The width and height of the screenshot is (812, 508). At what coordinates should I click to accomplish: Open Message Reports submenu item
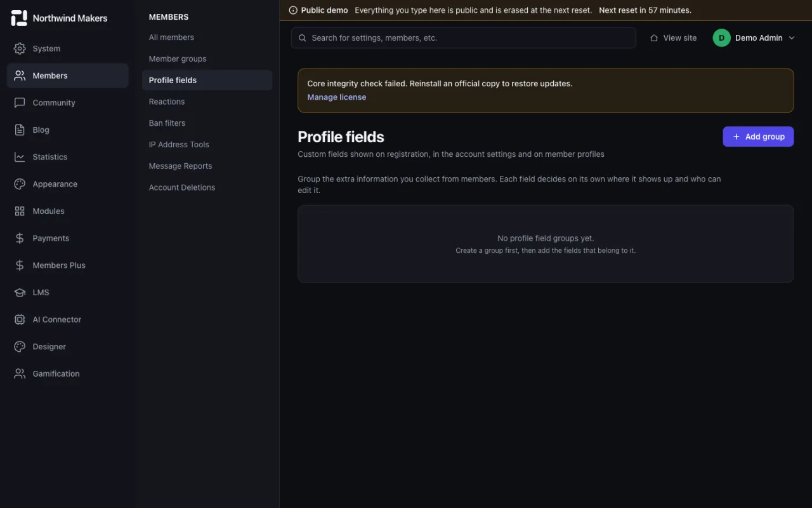pyautogui.click(x=207, y=166)
